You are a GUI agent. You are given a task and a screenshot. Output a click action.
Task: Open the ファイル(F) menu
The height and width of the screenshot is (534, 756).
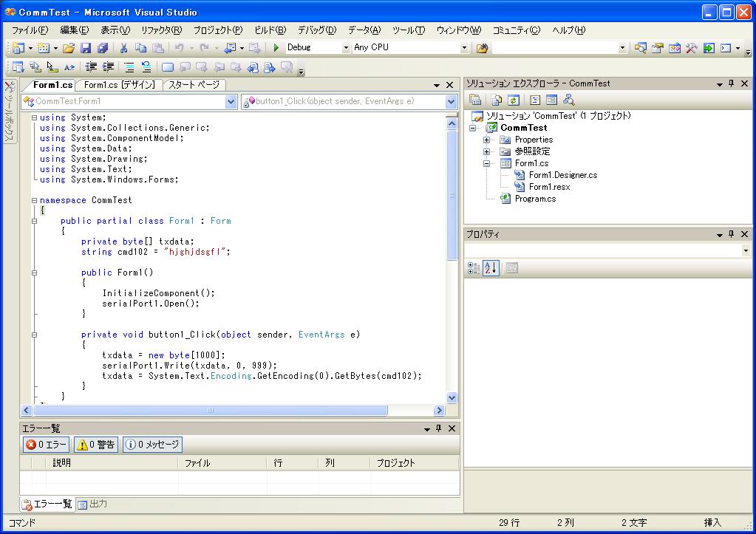[x=30, y=30]
